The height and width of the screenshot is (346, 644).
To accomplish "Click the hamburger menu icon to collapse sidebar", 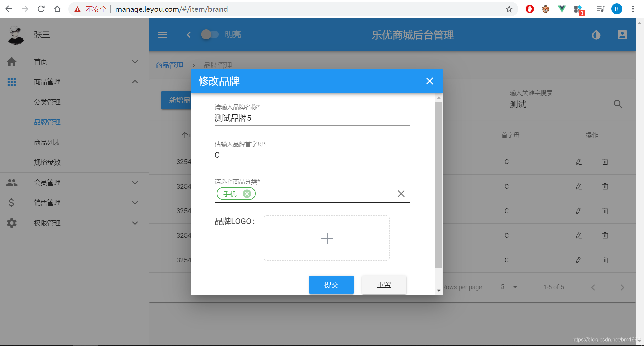I will (162, 35).
